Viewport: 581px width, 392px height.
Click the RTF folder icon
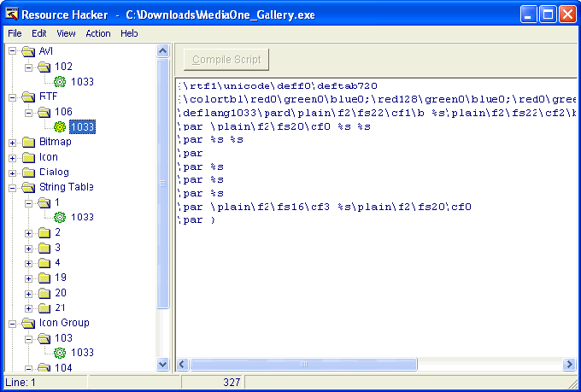coord(28,97)
